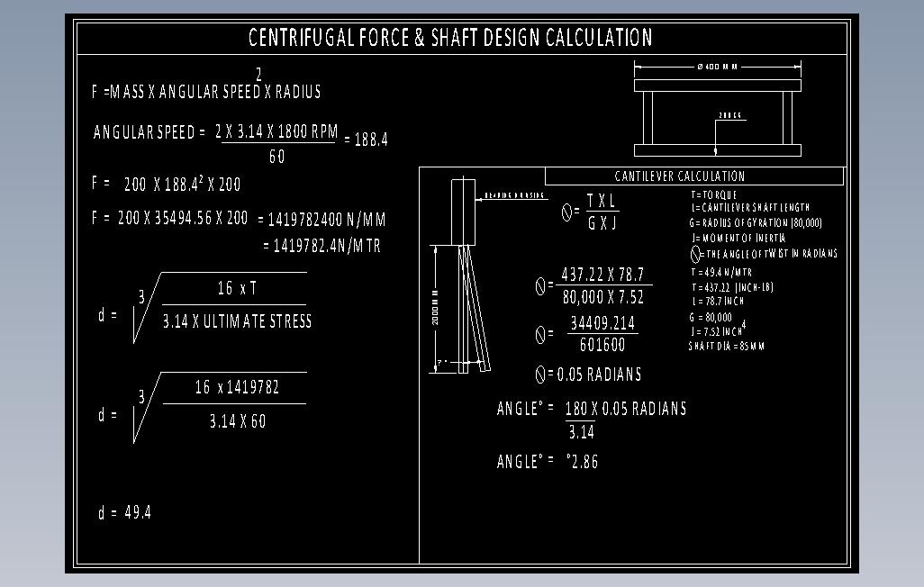
Task: Click the value 'J = 7.52 INCH4'
Action: tap(719, 330)
